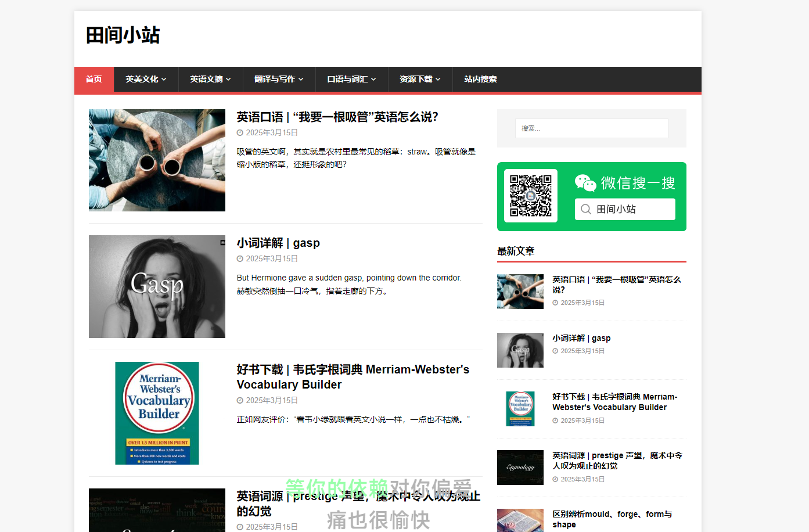Click the excerpt starting But Hermione gave
809x532 pixels.
349,285
